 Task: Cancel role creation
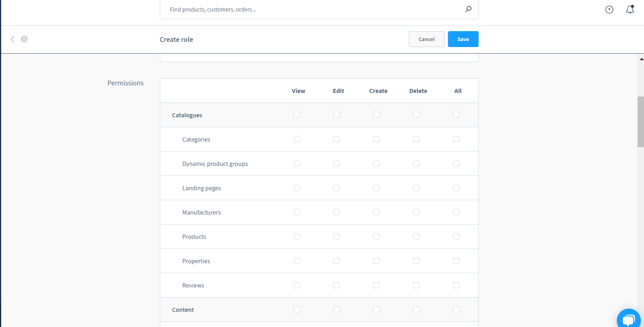(x=426, y=39)
